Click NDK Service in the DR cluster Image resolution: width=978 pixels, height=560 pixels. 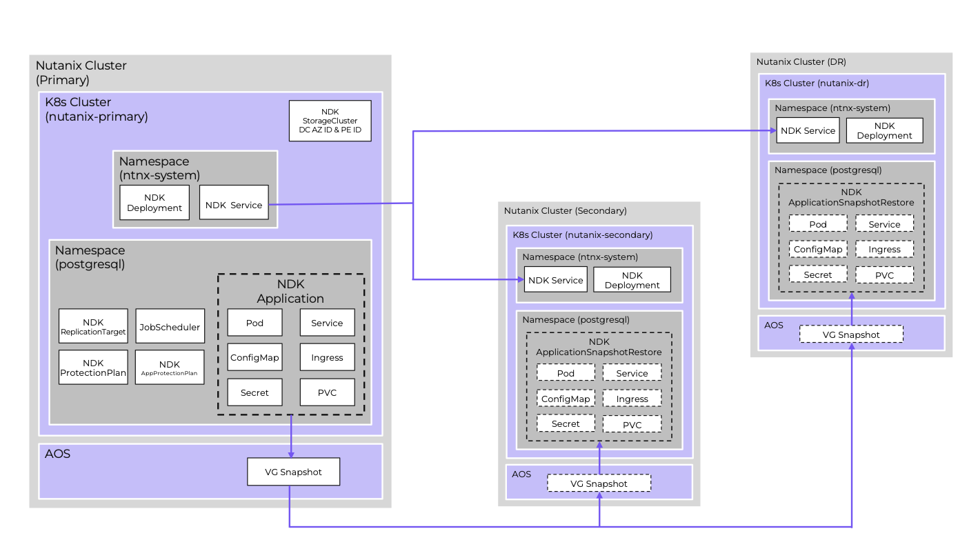[x=808, y=130]
